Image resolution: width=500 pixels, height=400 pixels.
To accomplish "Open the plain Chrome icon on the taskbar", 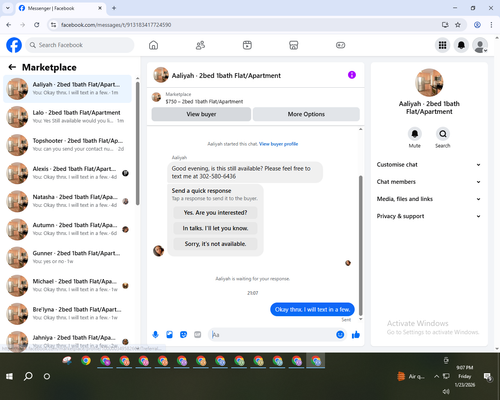I will [x=86, y=361].
